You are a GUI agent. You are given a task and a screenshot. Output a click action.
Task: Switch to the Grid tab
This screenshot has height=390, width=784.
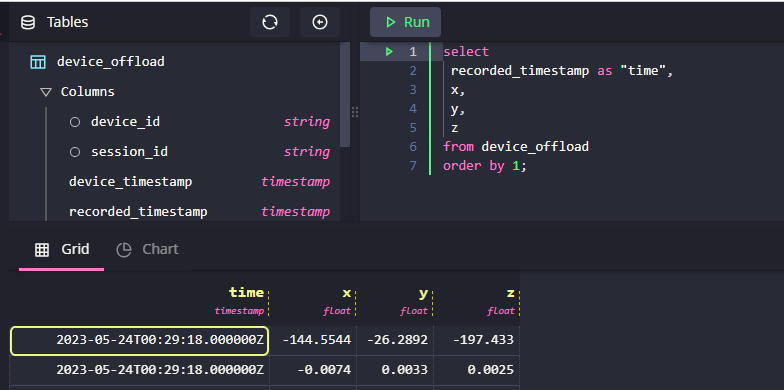[x=62, y=249]
